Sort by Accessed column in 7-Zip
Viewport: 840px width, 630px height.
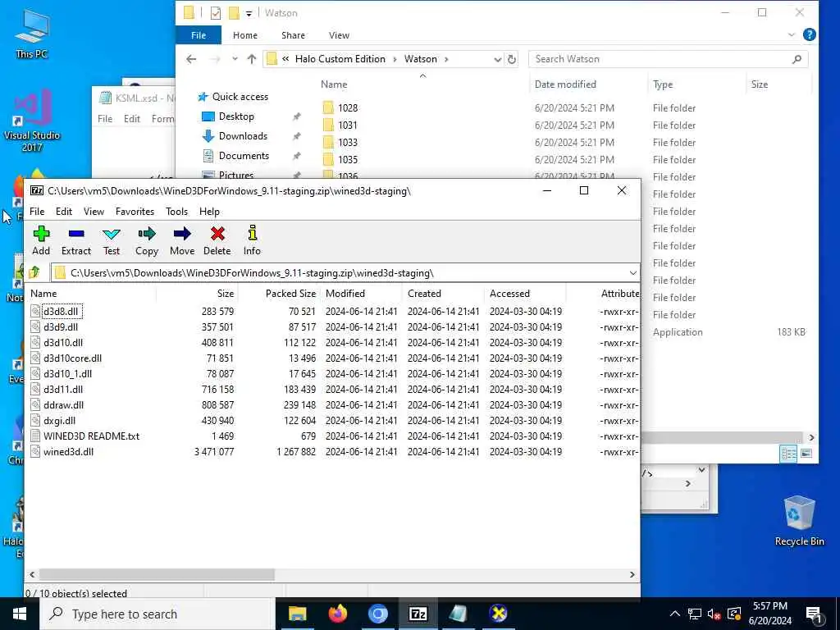pyautogui.click(x=525, y=294)
